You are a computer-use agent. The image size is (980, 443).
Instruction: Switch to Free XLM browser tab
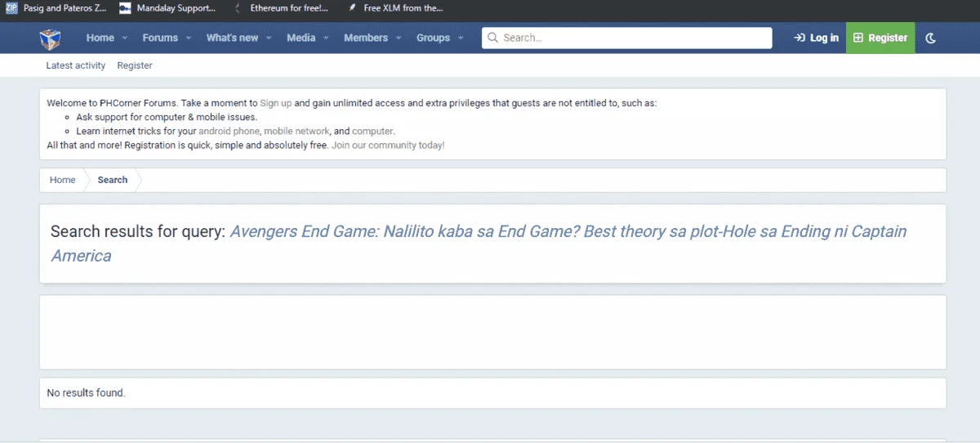(x=394, y=8)
